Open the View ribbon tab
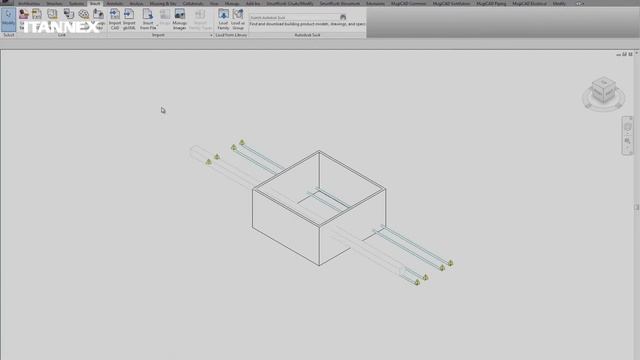This screenshot has height=360, width=640. pyautogui.click(x=214, y=4)
